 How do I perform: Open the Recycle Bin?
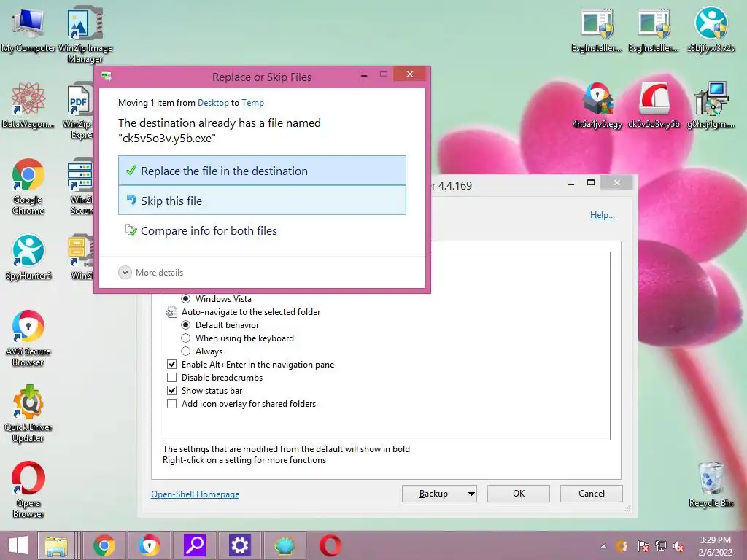[711, 485]
